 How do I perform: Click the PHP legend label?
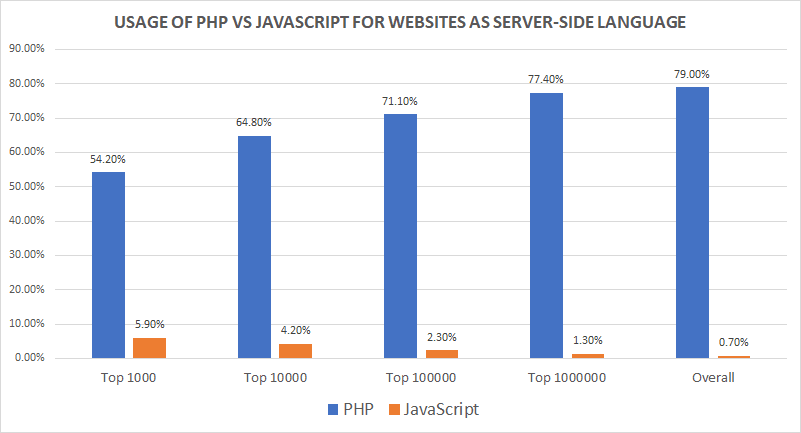(x=358, y=409)
